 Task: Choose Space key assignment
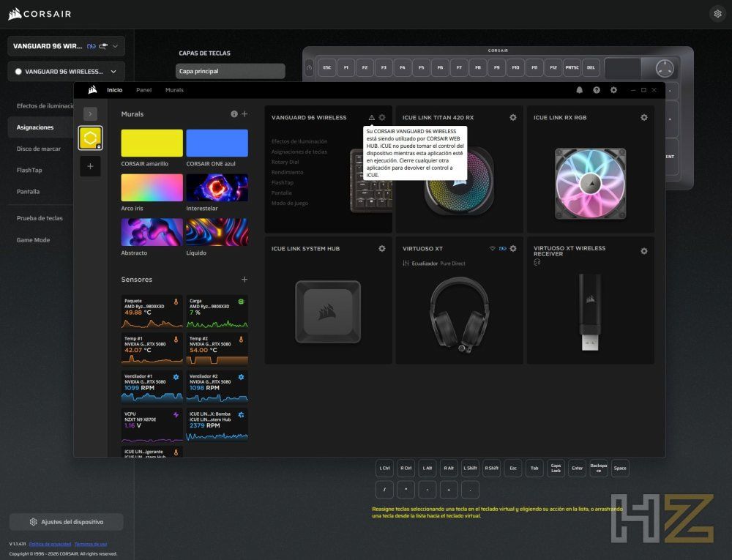(620, 468)
